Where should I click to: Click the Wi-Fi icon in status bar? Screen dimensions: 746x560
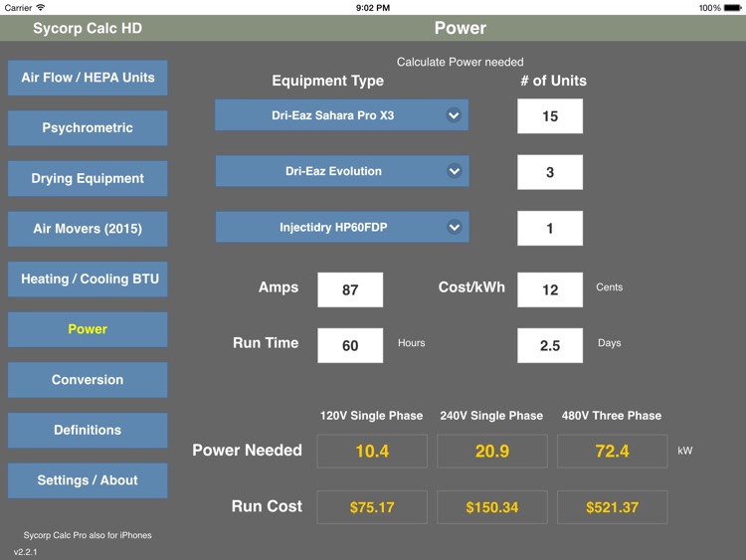(41, 7)
